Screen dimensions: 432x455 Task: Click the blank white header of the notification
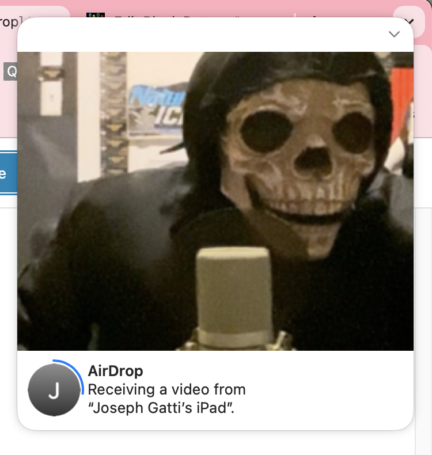[x=200, y=35]
